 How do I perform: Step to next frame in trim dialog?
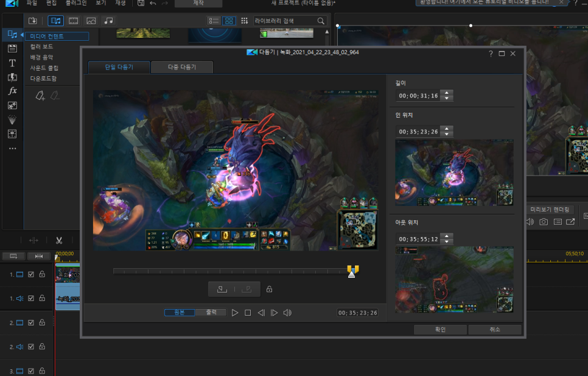click(274, 313)
